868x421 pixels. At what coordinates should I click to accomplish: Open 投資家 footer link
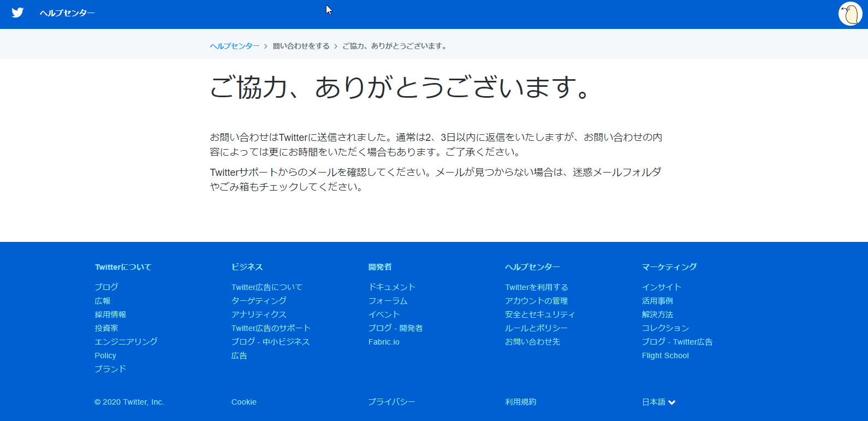[x=106, y=328]
